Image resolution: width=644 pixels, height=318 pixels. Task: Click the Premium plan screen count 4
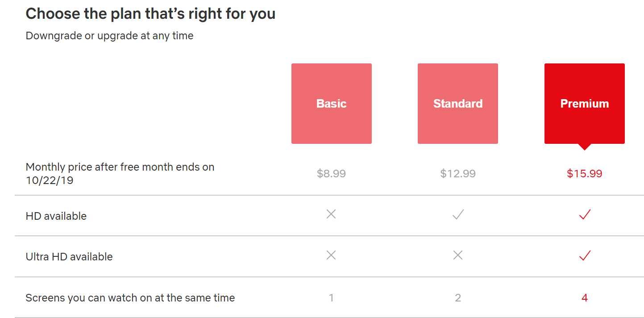[x=585, y=298]
